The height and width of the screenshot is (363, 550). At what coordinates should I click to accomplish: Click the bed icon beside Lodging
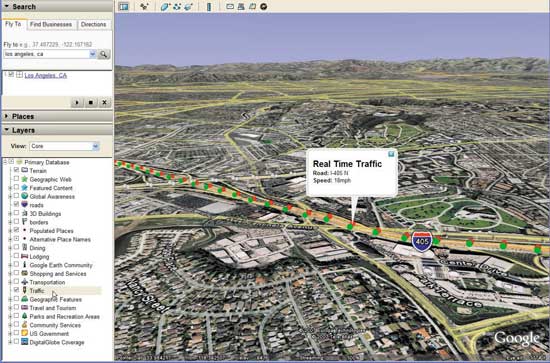pyautogui.click(x=25, y=256)
